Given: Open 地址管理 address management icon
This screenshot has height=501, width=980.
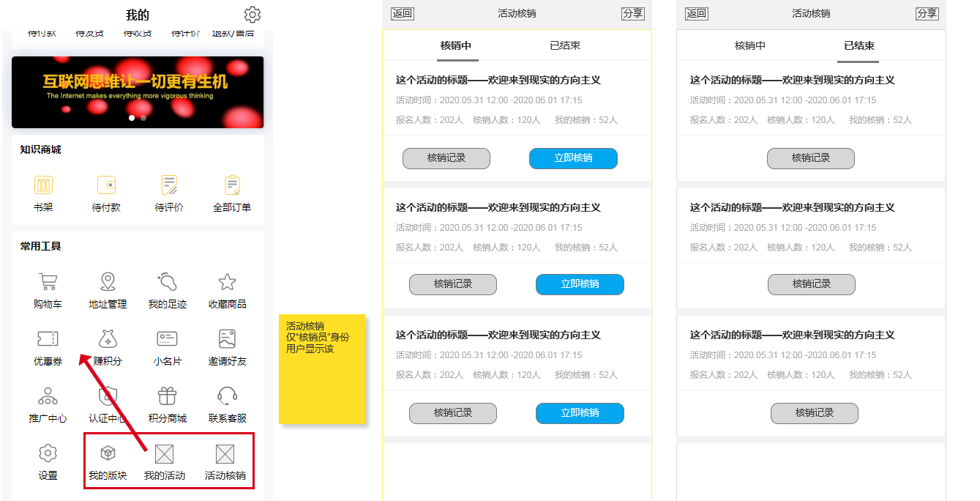Looking at the screenshot, I should click(x=108, y=282).
